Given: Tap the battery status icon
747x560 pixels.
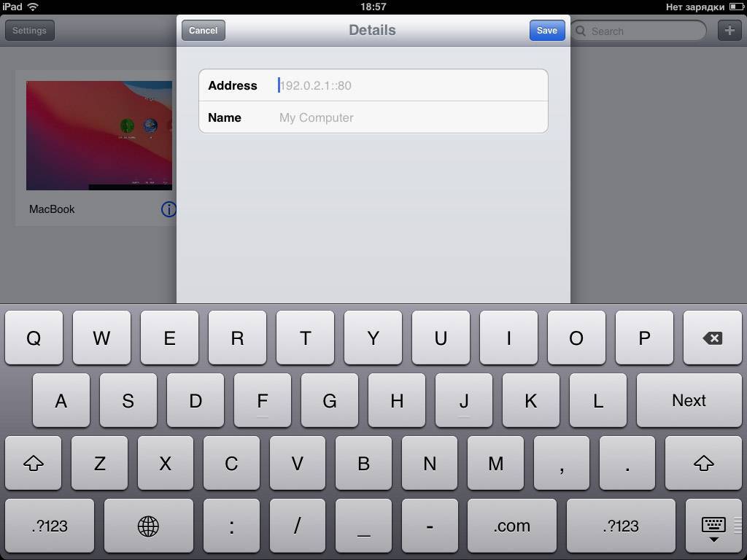Looking at the screenshot, I should pos(736,7).
